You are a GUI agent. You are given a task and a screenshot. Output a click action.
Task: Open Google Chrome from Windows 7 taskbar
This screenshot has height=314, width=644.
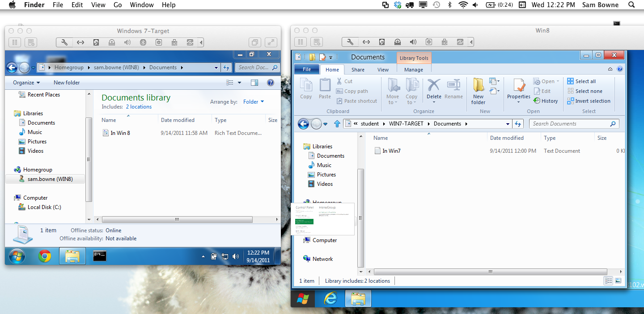[44, 256]
